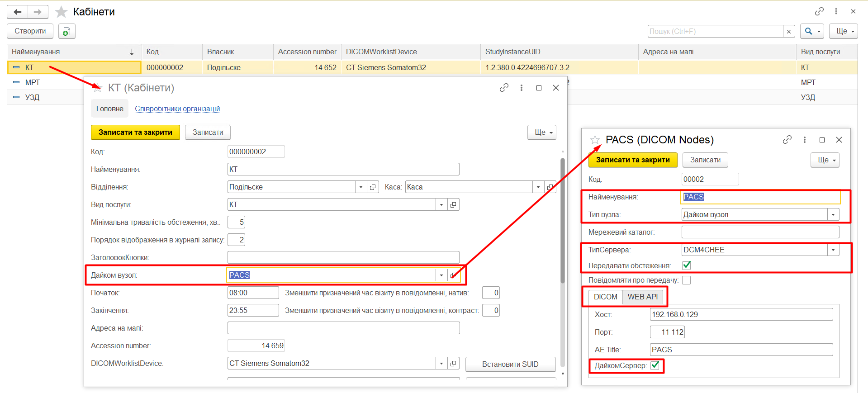
Task: Click the Хост input field
Action: click(741, 314)
